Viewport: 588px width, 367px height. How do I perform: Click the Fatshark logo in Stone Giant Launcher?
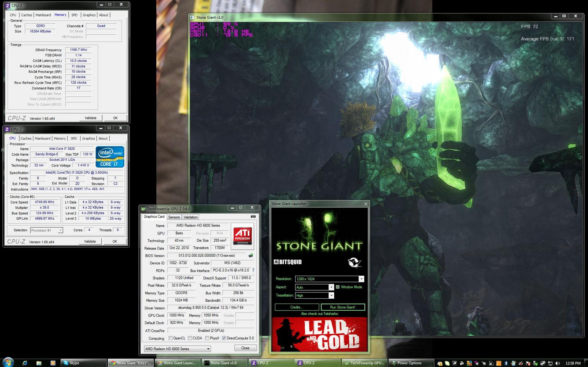(x=354, y=262)
